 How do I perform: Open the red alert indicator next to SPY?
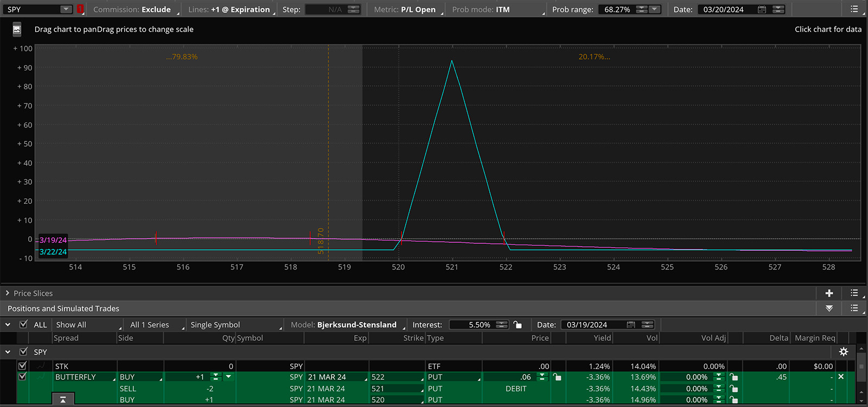tap(80, 9)
